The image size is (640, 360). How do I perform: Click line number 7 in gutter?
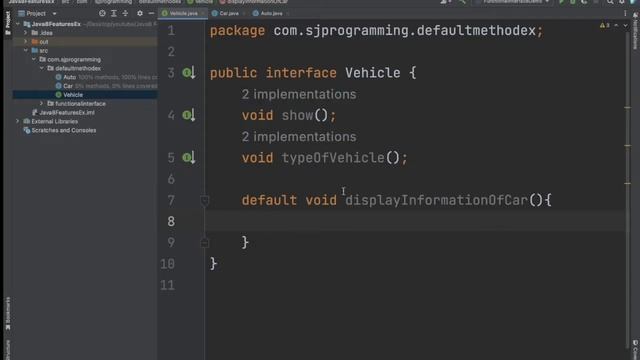click(171, 200)
